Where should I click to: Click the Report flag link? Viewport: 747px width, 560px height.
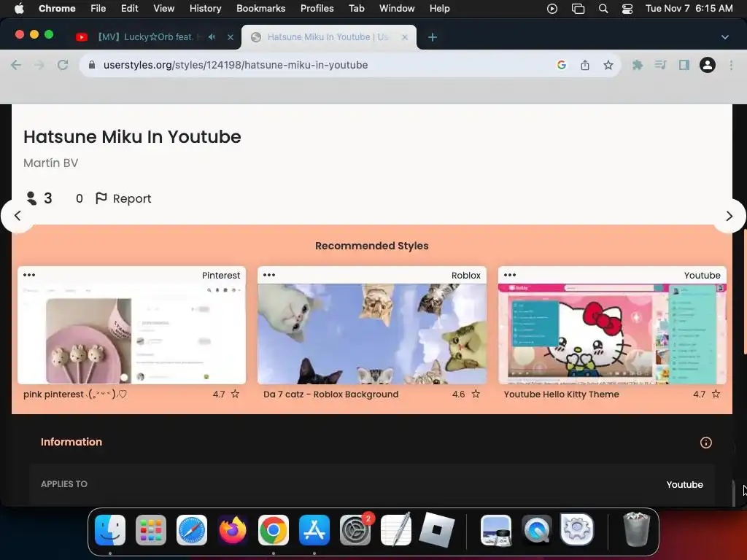[x=123, y=198]
